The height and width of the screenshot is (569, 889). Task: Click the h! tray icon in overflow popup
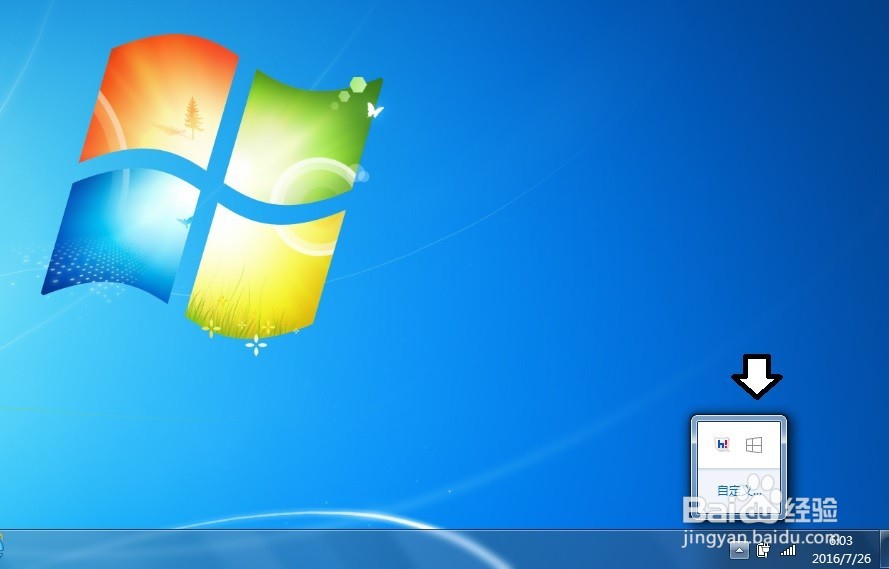[x=722, y=445]
